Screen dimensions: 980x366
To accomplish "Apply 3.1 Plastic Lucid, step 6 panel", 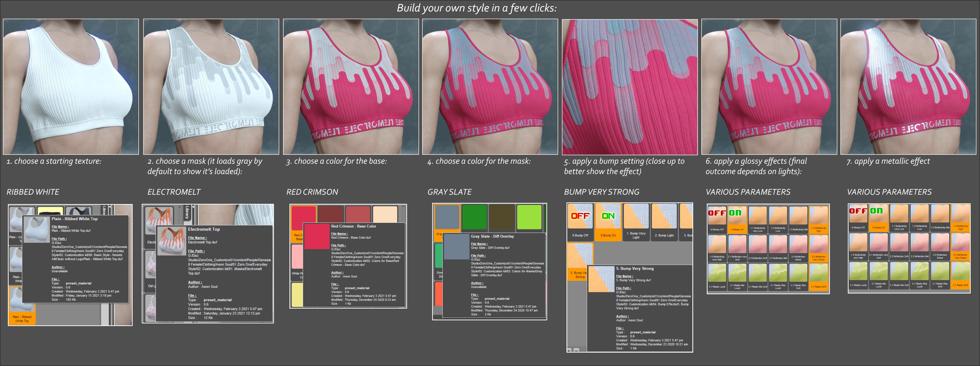I will tap(717, 277).
